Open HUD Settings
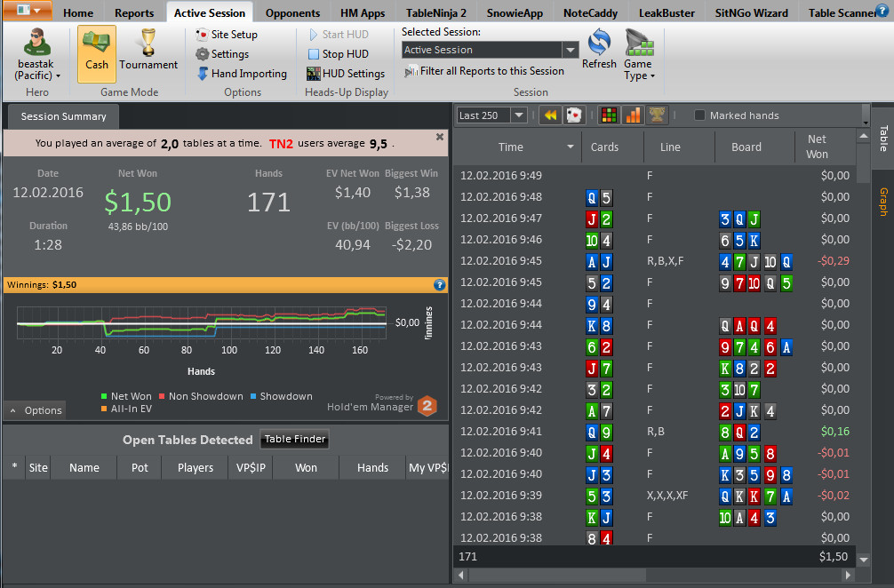 [x=346, y=74]
